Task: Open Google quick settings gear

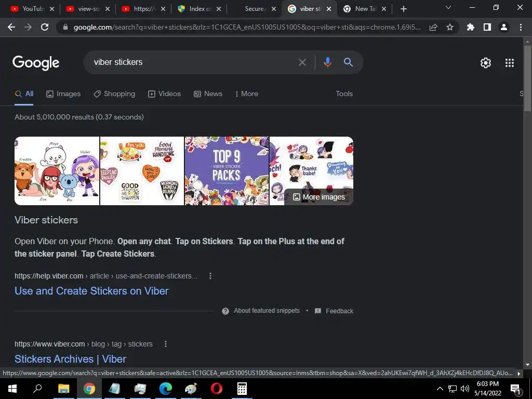Action: pyautogui.click(x=486, y=63)
